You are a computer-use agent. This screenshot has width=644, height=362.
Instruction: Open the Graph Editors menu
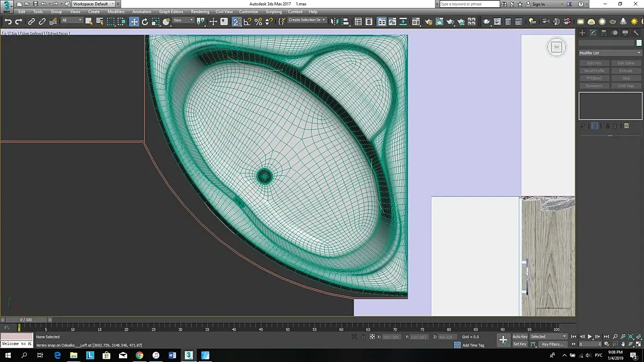pos(171,11)
